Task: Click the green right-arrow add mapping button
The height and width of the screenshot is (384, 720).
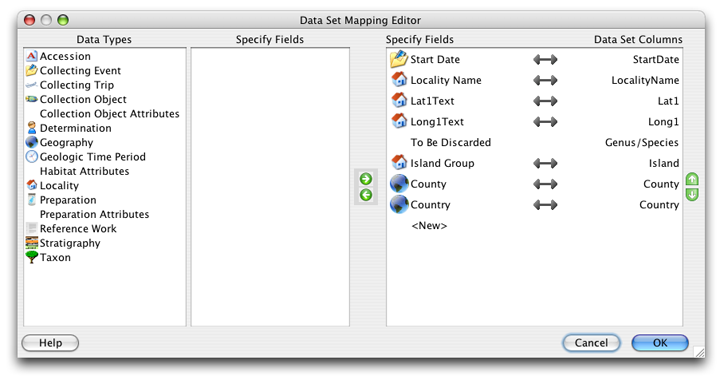Action: tap(366, 179)
